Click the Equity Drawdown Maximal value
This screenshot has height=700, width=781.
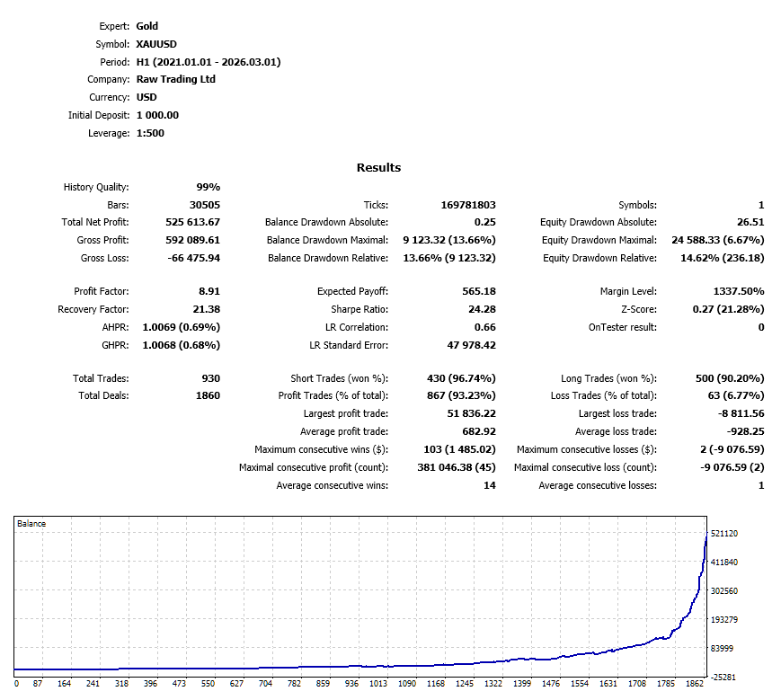tap(718, 240)
